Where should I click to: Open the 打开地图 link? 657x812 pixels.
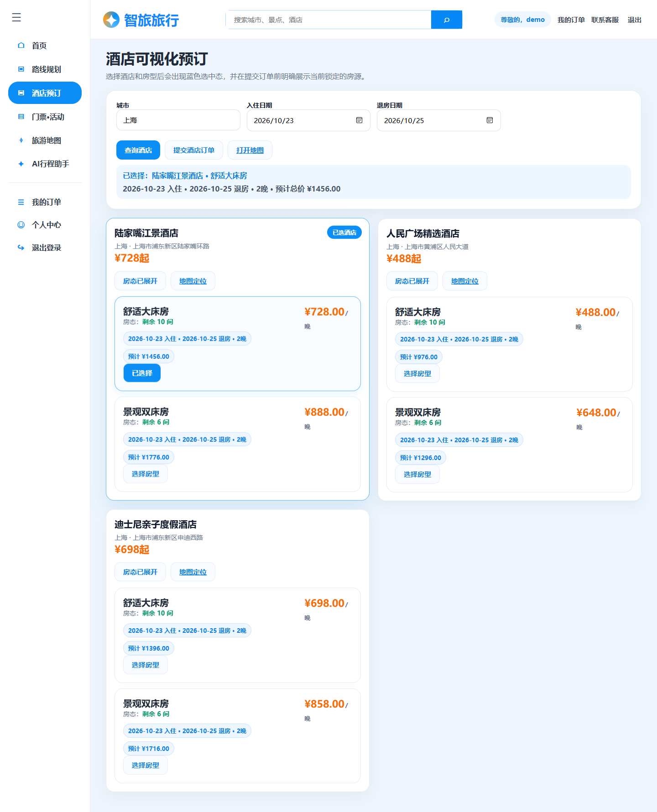pos(250,150)
